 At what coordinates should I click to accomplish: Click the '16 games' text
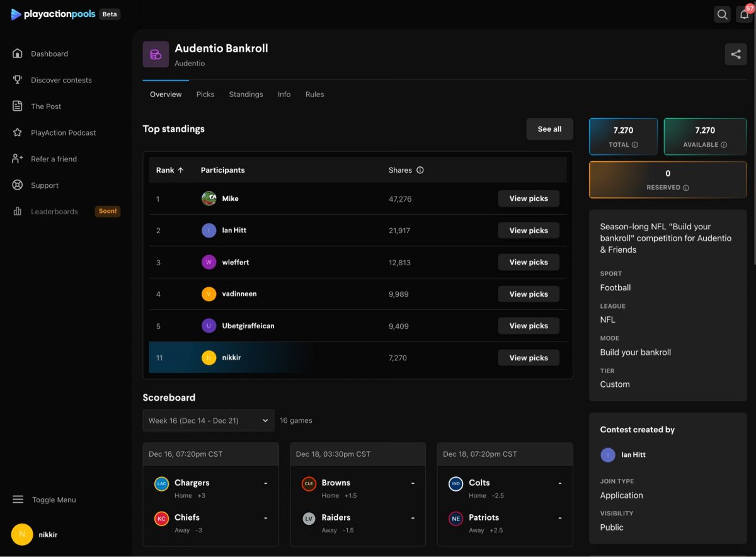pyautogui.click(x=296, y=421)
